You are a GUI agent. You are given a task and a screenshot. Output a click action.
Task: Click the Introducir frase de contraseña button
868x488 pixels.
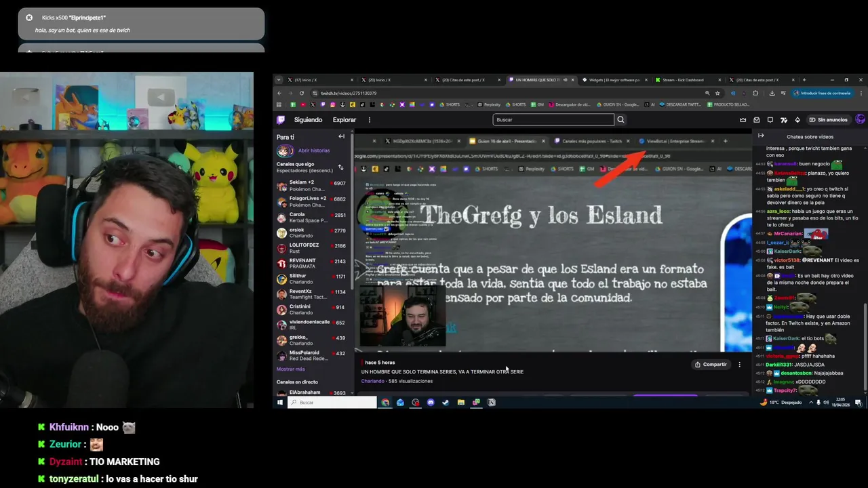821,93
